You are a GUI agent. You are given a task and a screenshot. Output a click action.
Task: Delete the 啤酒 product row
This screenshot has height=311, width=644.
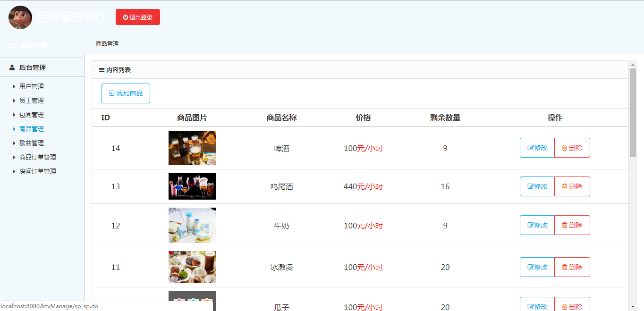572,148
